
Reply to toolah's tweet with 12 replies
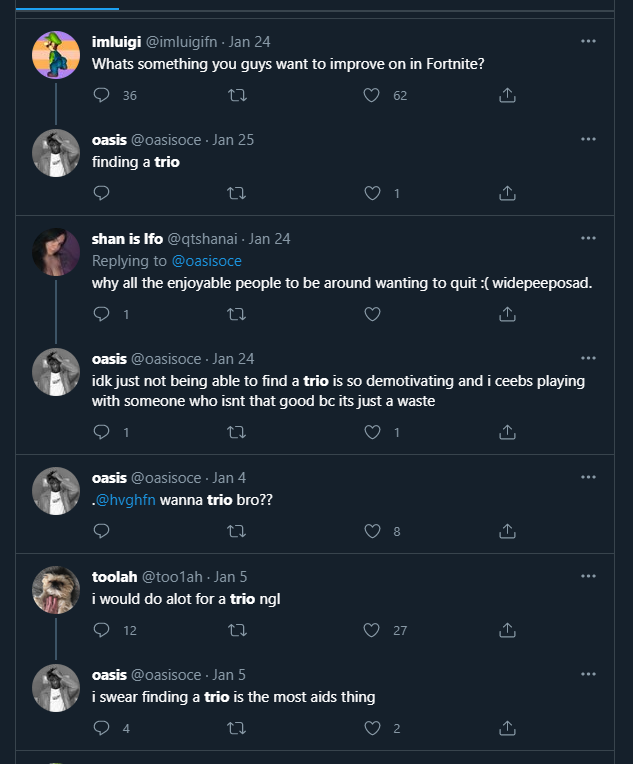click(x=101, y=630)
